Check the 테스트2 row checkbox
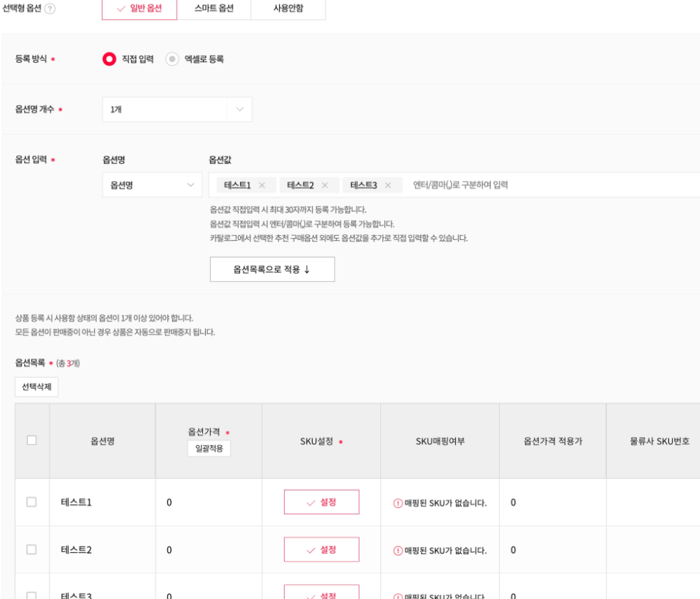Viewport: 700px width, 599px height. coord(32,549)
